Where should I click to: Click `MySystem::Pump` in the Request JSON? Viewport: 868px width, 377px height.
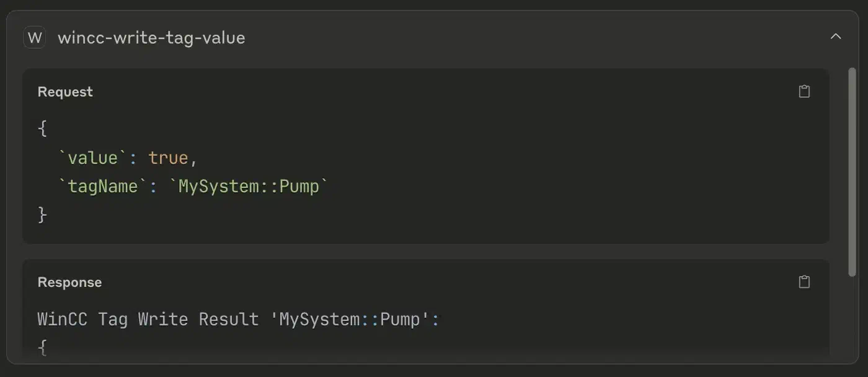click(249, 187)
